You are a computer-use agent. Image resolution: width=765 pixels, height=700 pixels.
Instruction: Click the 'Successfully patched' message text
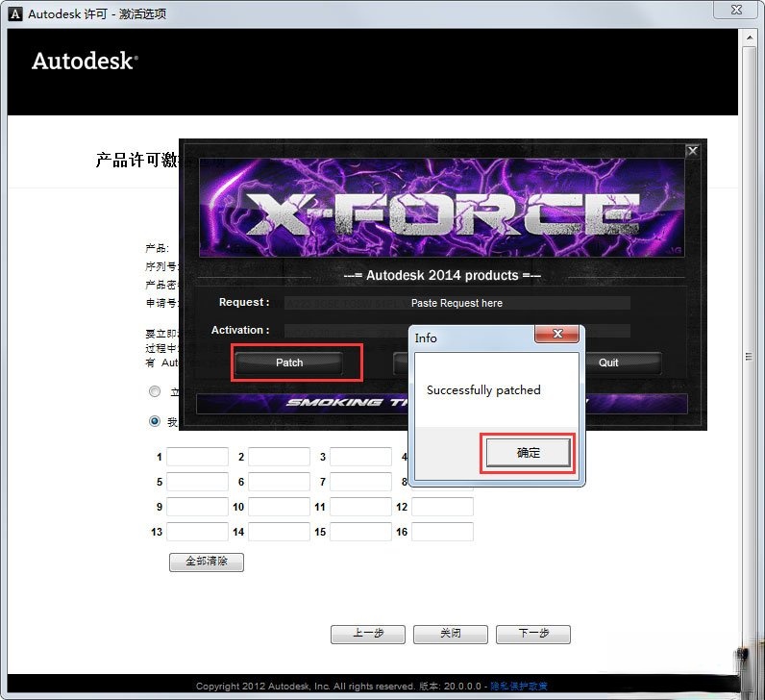tap(483, 390)
